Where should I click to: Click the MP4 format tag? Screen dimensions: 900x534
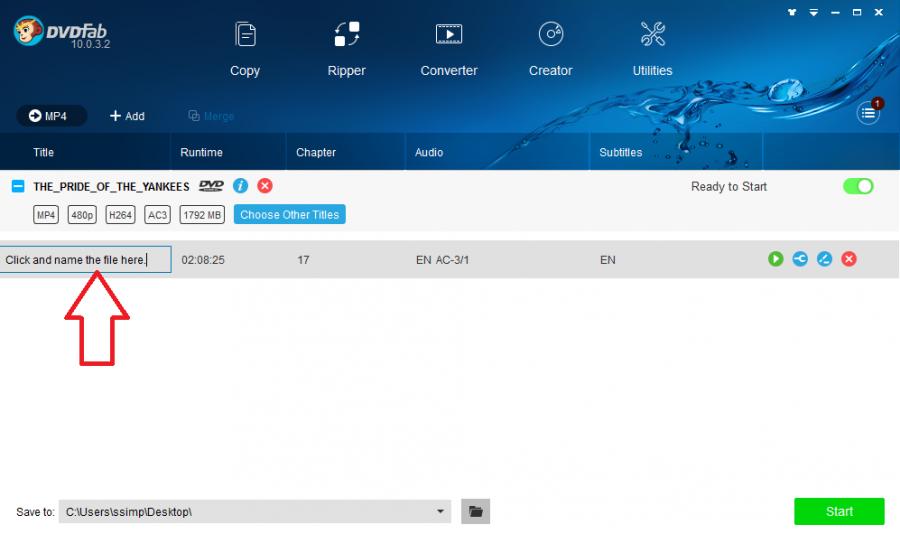46,215
